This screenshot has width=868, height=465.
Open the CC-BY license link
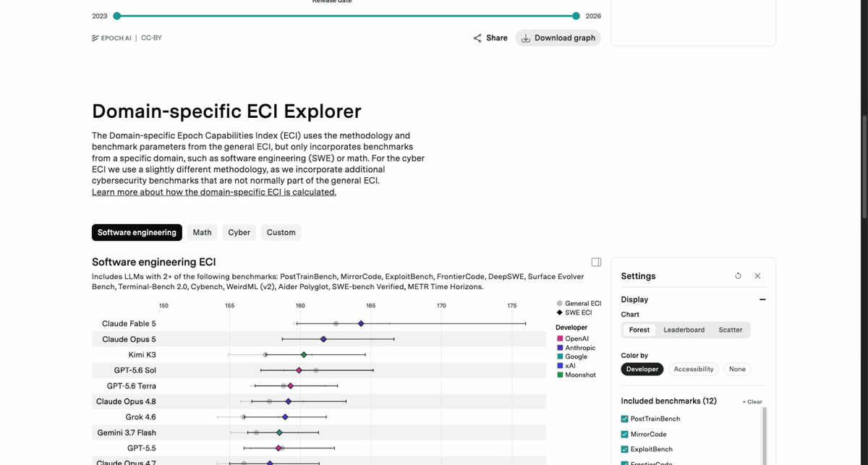click(151, 38)
